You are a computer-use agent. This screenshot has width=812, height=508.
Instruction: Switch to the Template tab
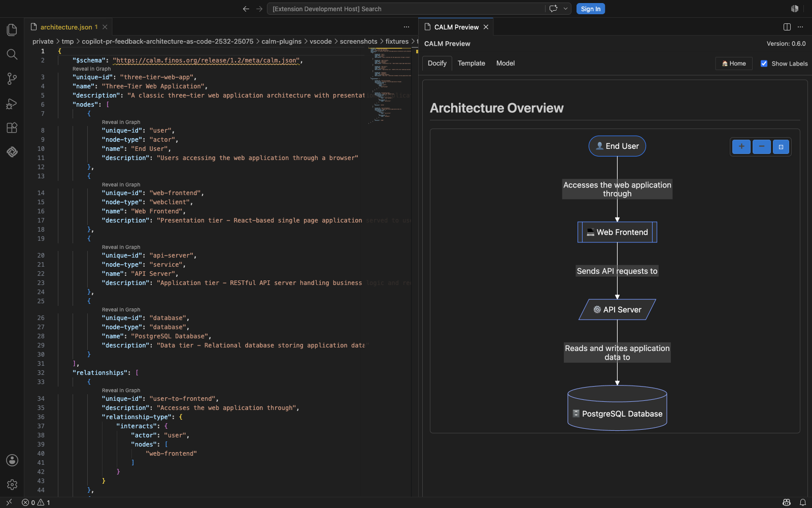pos(471,63)
